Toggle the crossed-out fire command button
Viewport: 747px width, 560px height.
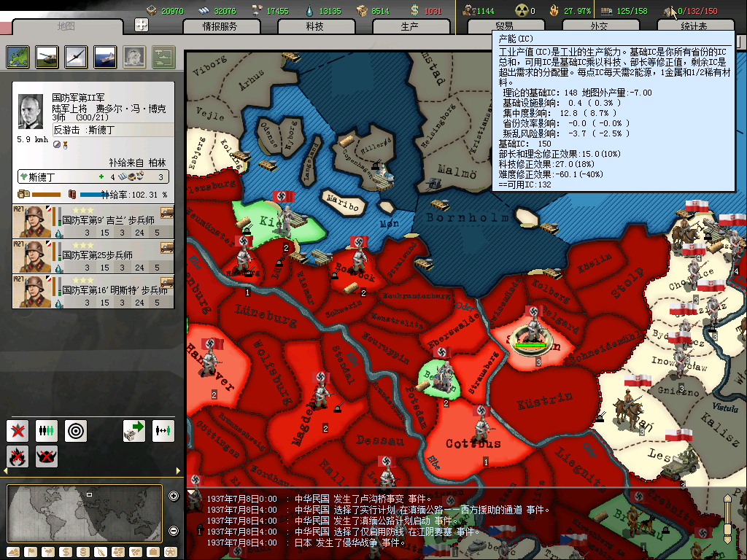click(18, 456)
